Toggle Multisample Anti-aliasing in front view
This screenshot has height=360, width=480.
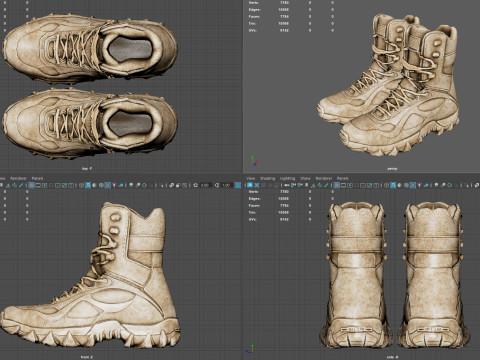144,185
